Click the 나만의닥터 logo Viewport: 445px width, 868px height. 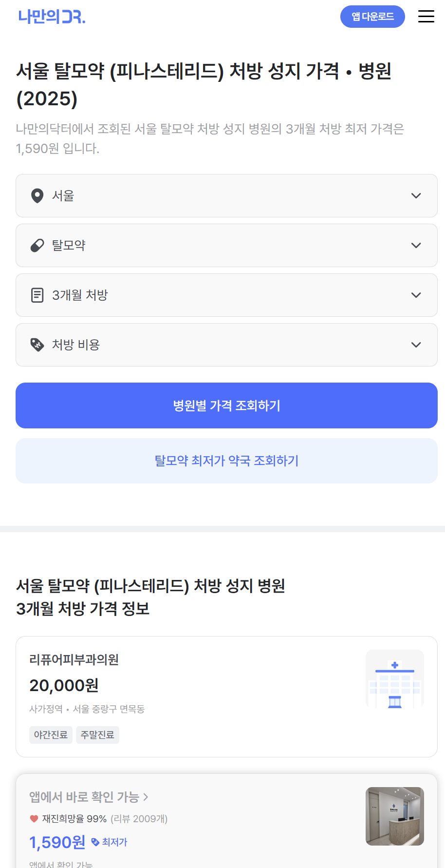(x=52, y=17)
